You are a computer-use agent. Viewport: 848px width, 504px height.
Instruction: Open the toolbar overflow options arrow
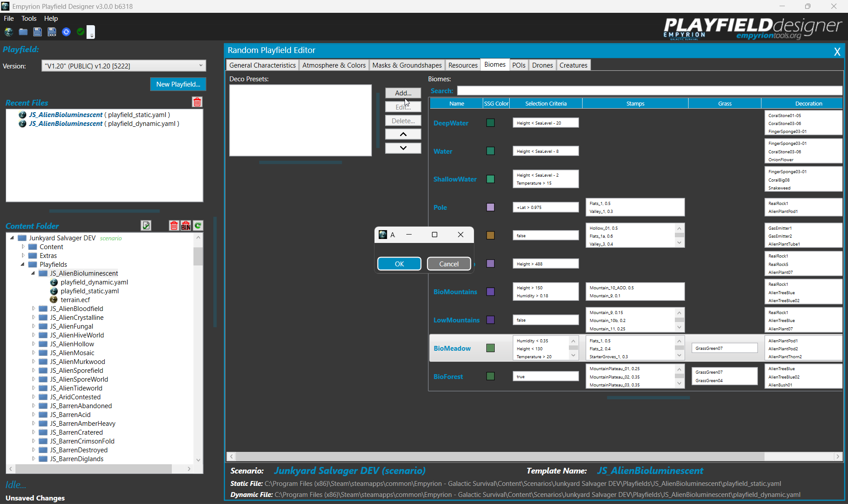[x=91, y=33]
